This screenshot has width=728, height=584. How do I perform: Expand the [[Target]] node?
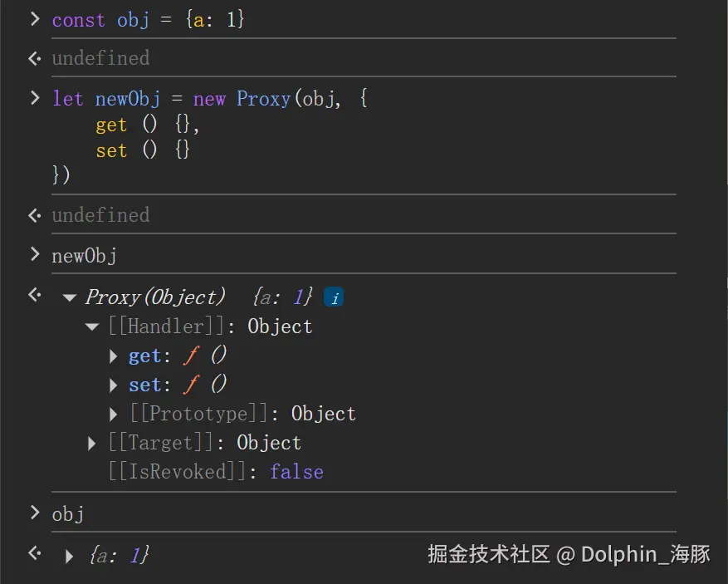tap(92, 444)
